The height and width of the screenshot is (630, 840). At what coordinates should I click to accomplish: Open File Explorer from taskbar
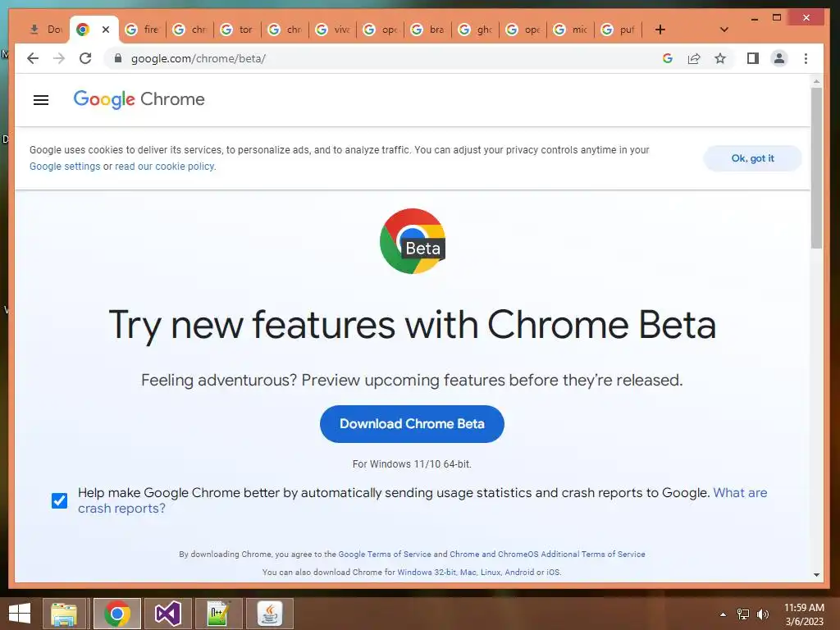click(64, 614)
